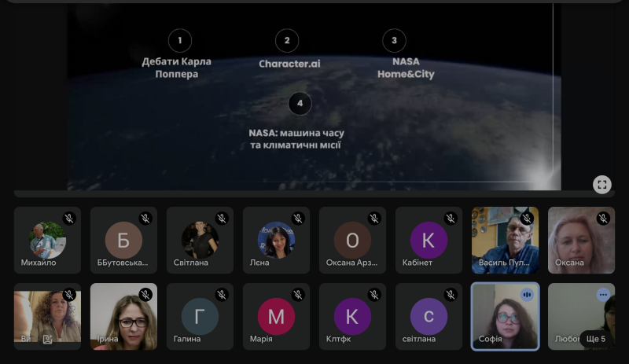Click the muted mic icon on Кабінет tile
This screenshot has height=364, width=629.
[x=451, y=219]
